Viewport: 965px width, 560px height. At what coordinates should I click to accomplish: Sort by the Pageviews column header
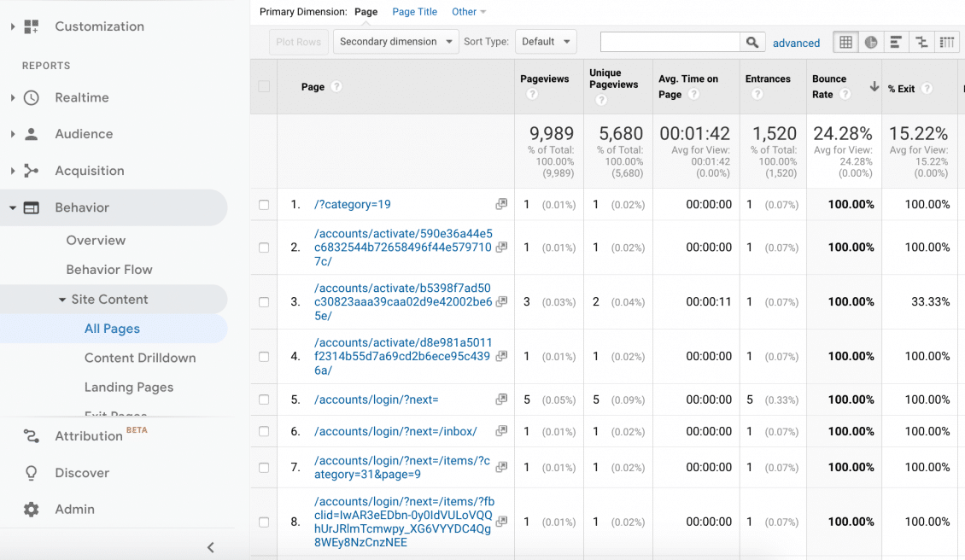(544, 79)
